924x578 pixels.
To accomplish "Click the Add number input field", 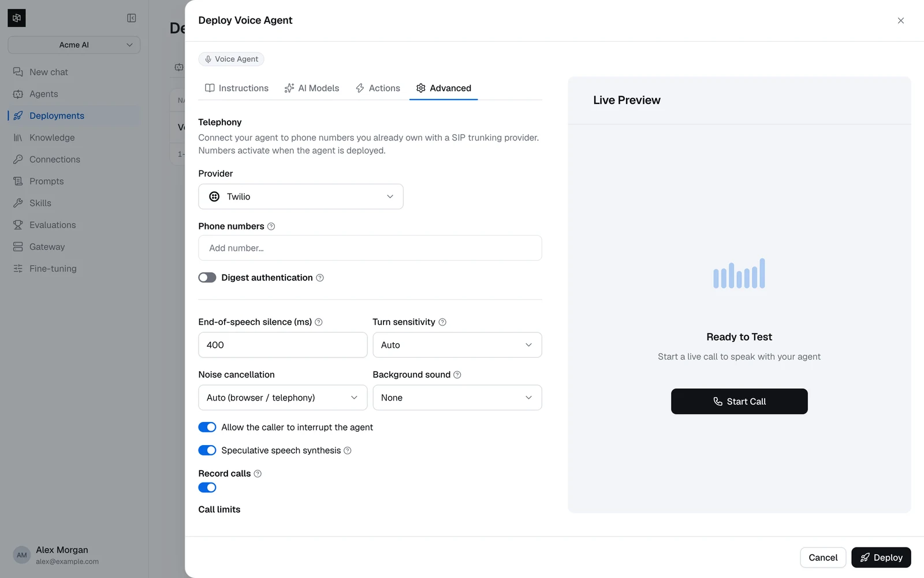I will tap(370, 248).
